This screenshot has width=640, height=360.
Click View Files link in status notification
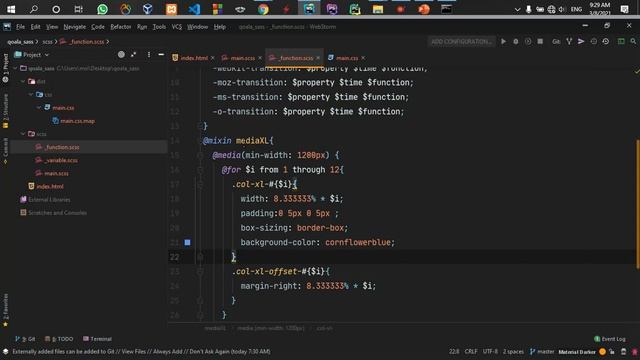[x=133, y=351]
